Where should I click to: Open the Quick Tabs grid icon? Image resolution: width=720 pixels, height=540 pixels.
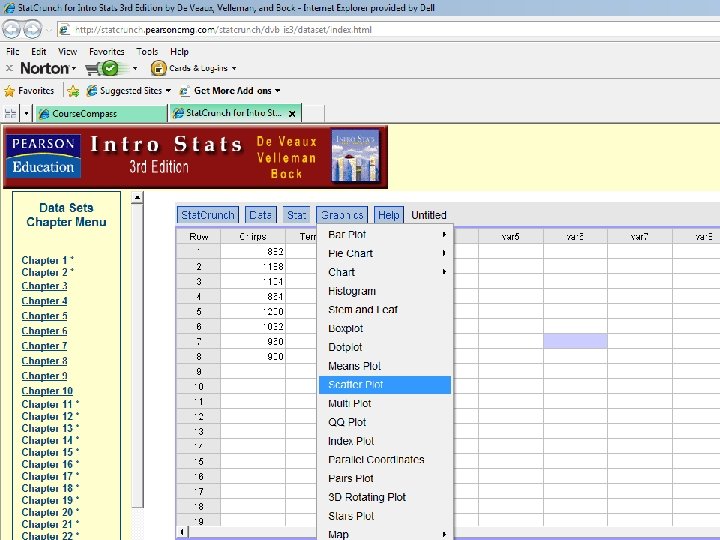tap(10, 113)
